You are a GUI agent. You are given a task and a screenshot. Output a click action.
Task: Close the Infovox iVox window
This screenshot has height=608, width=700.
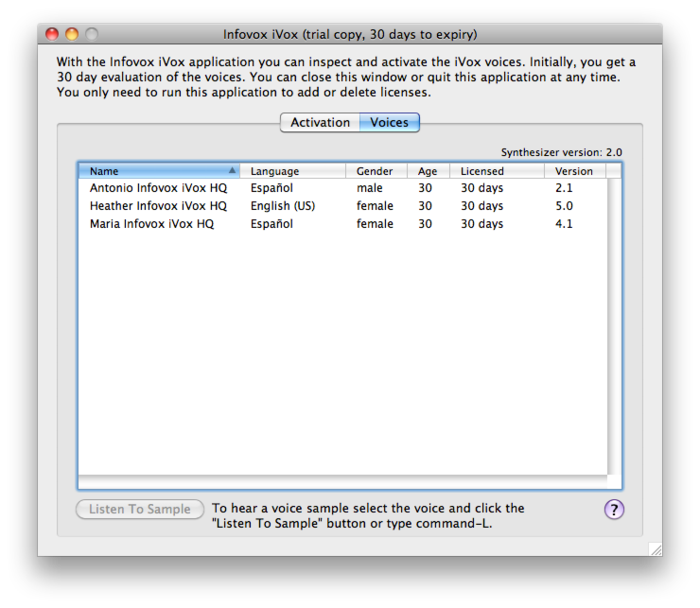point(52,34)
